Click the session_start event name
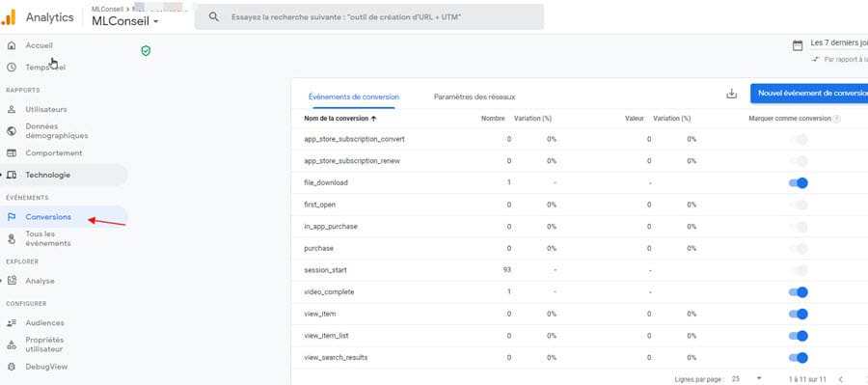 (326, 270)
